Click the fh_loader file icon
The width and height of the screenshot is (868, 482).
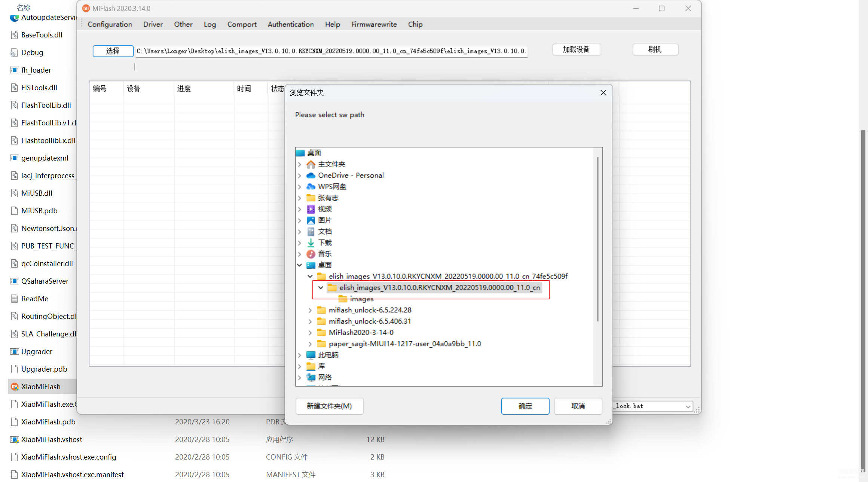click(15, 70)
